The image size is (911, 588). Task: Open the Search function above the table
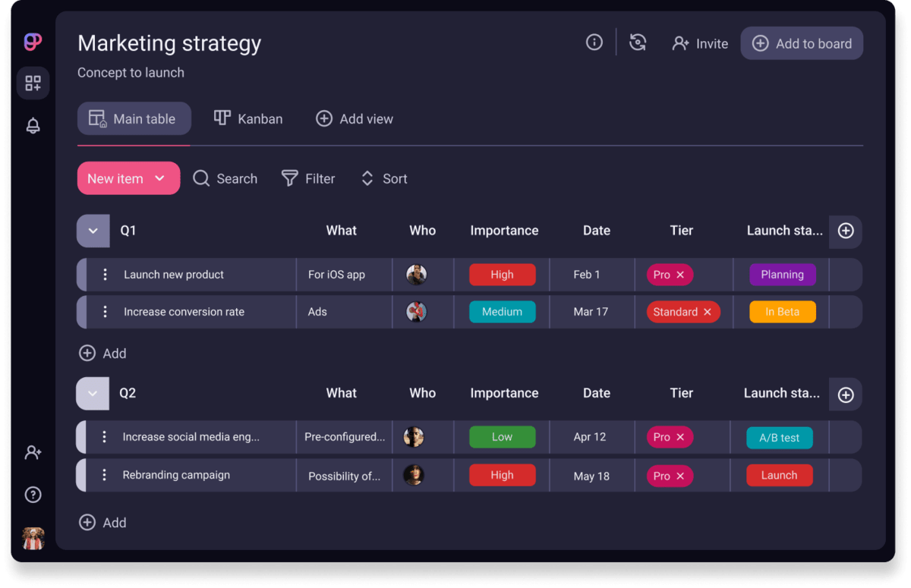[225, 178]
